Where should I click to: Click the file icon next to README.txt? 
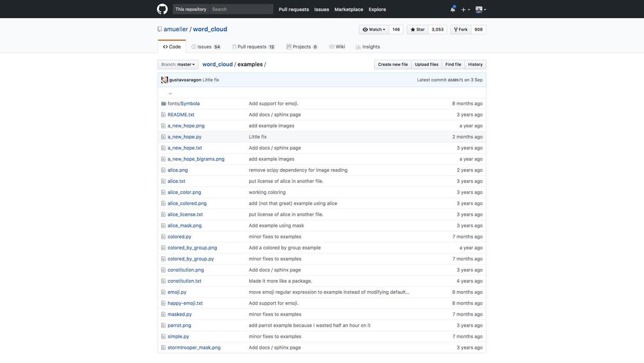pyautogui.click(x=164, y=115)
